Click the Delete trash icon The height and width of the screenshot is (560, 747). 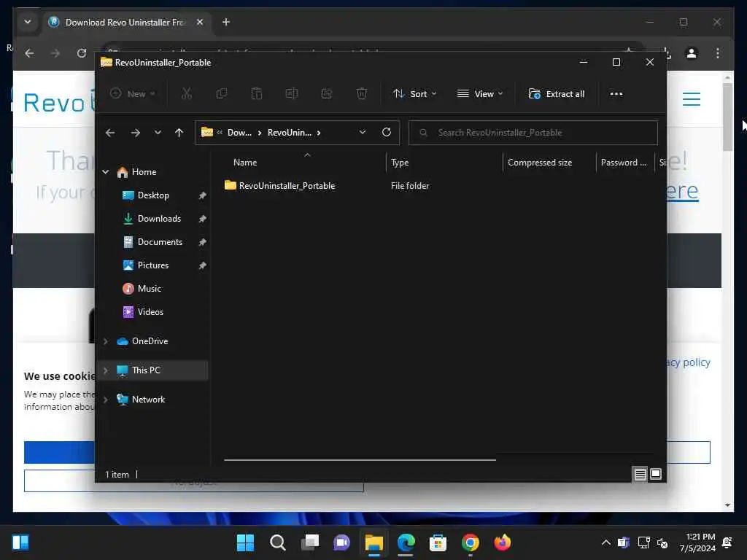(x=362, y=94)
